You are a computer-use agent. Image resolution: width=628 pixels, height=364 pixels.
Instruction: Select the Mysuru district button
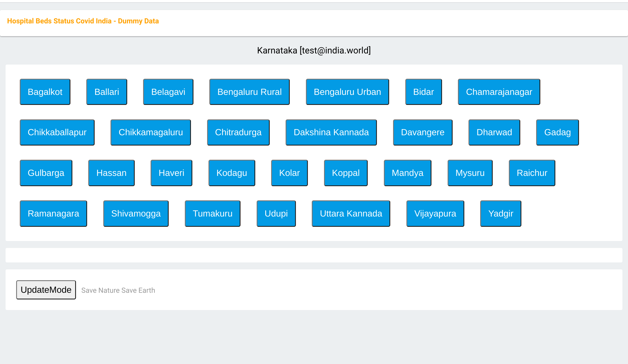tap(470, 173)
